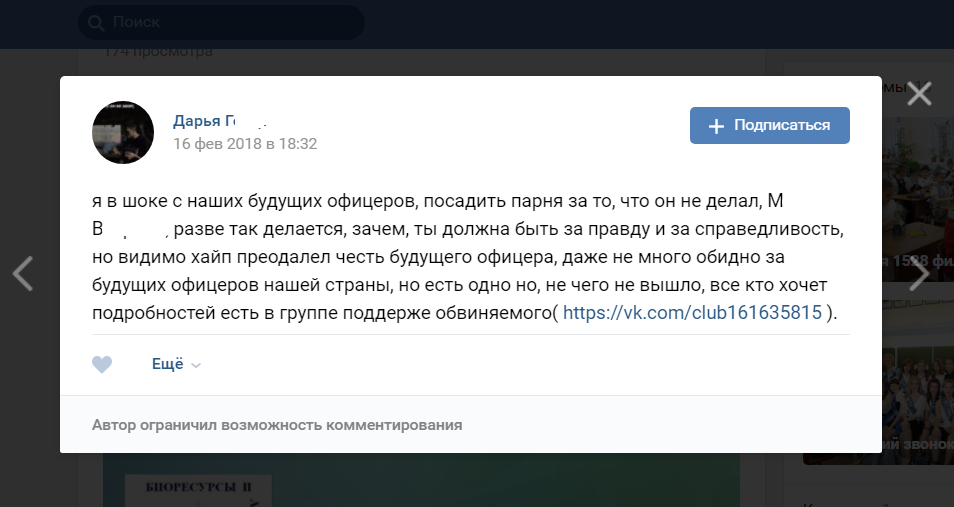Go to previous post with left arrow
The height and width of the screenshot is (507, 954).
[23, 273]
